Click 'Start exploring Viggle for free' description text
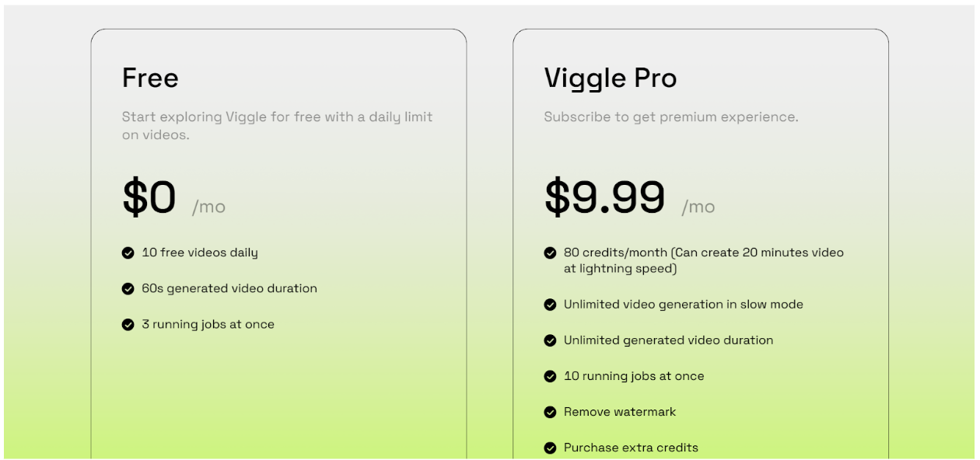This screenshot has width=980, height=460. coord(277,117)
